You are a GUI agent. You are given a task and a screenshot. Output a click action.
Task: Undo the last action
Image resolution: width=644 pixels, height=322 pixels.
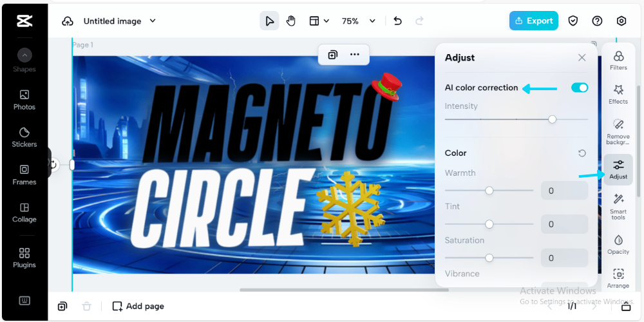click(397, 21)
